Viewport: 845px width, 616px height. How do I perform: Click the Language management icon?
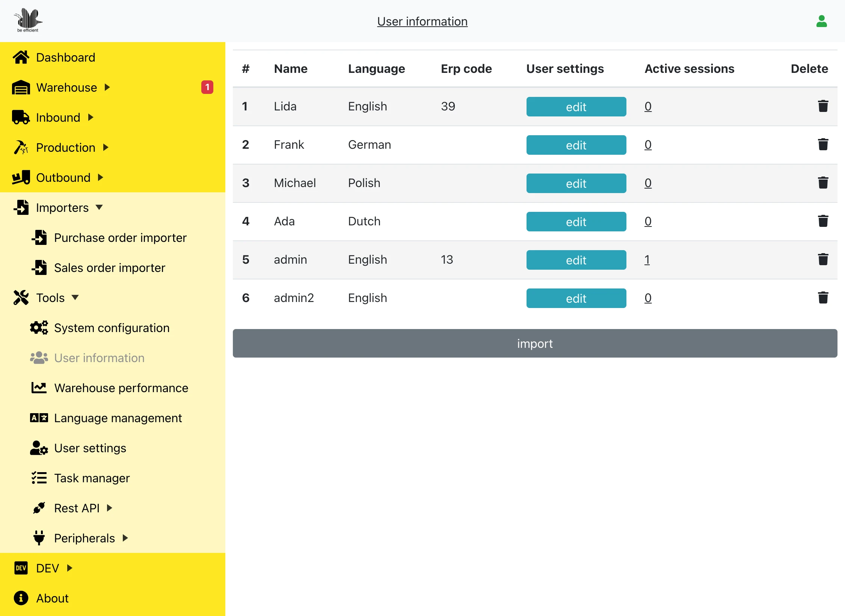click(39, 418)
